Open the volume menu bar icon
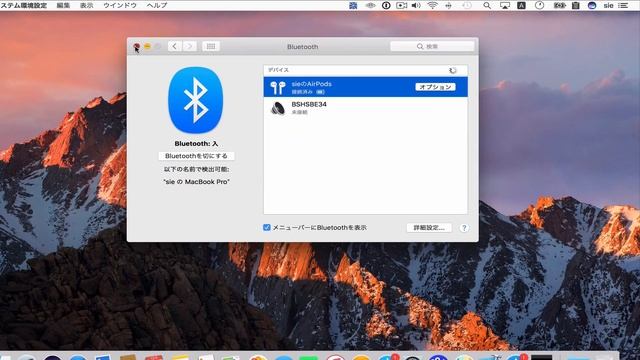Image resolution: width=640 pixels, height=360 pixels. point(416,5)
